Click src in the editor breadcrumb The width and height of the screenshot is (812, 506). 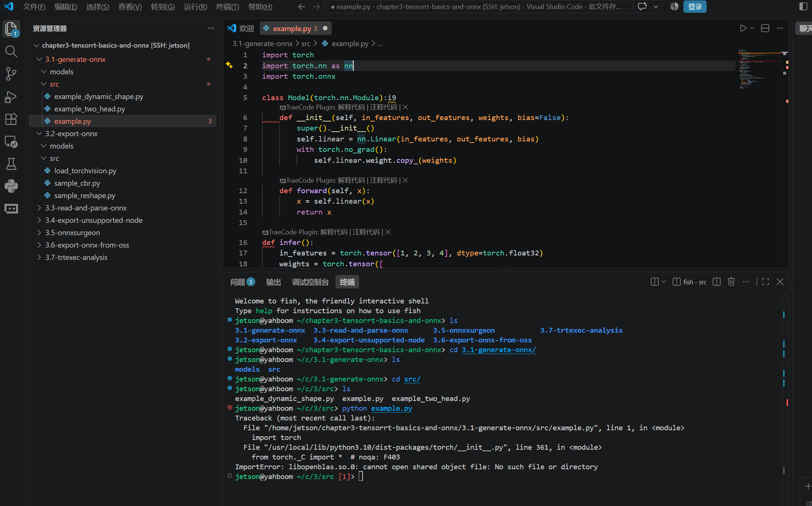[306, 44]
